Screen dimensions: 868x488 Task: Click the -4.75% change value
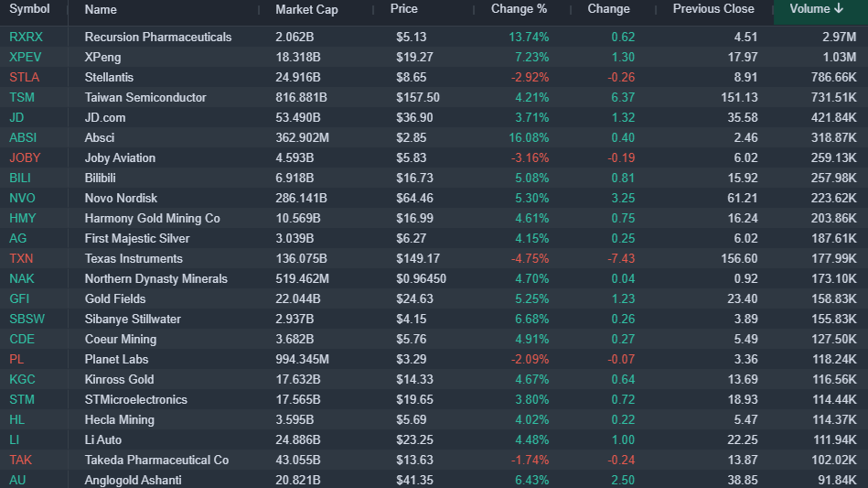(530, 259)
